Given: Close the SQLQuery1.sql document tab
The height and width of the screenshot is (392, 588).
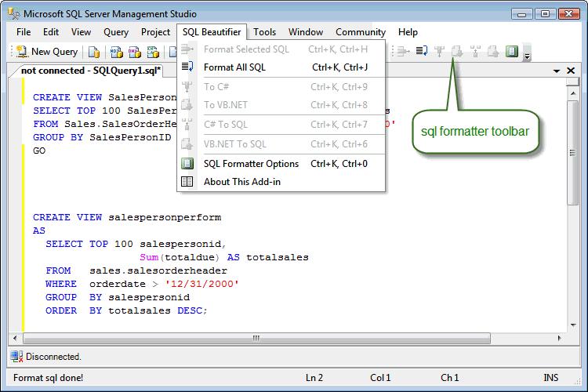Looking at the screenshot, I should click(571, 71).
